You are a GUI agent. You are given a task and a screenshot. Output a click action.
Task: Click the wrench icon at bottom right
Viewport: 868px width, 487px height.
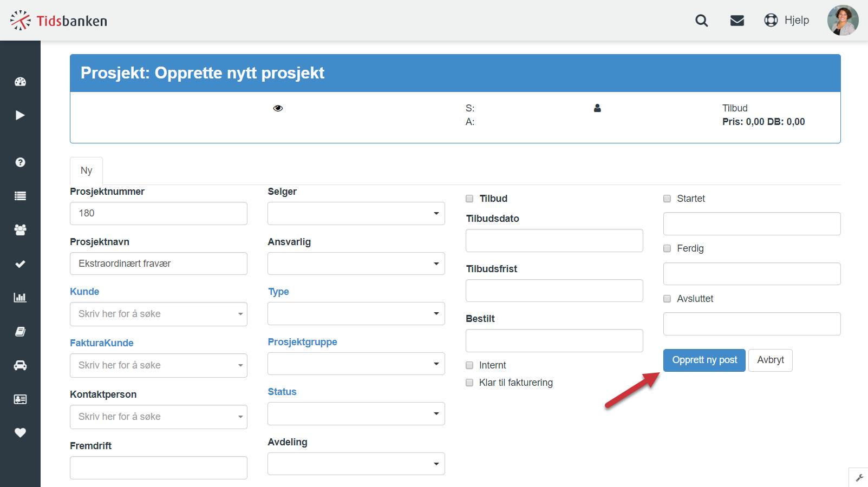coord(859,478)
